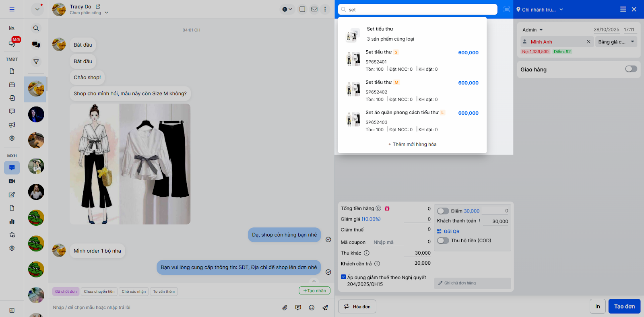Open the Set tiểu thư product group header
The width and height of the screenshot is (644, 317).
point(412,34)
